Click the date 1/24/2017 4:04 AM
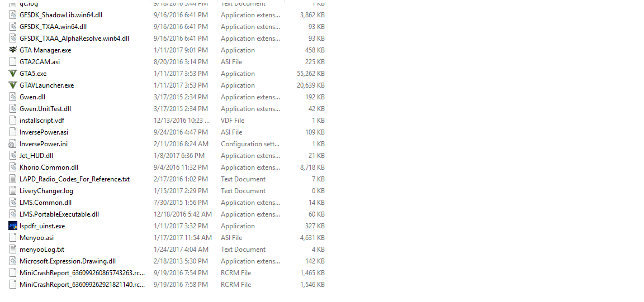644x302 pixels. (x=181, y=250)
